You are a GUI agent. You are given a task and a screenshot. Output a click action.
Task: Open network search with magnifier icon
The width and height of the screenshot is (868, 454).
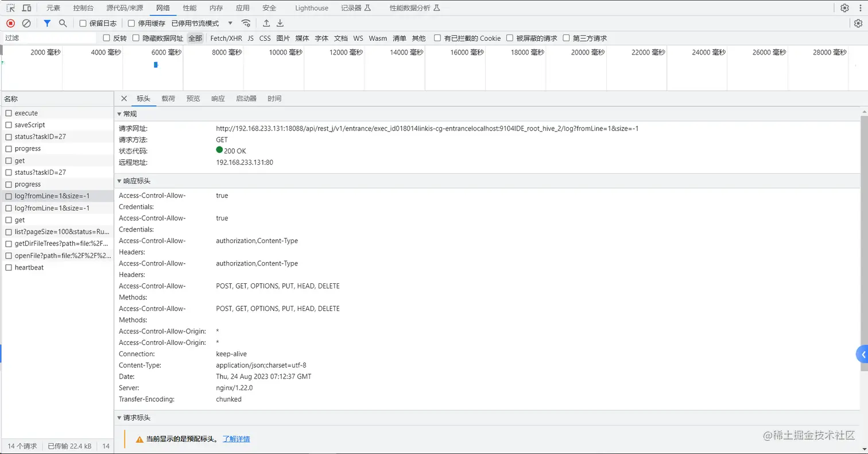tap(63, 23)
